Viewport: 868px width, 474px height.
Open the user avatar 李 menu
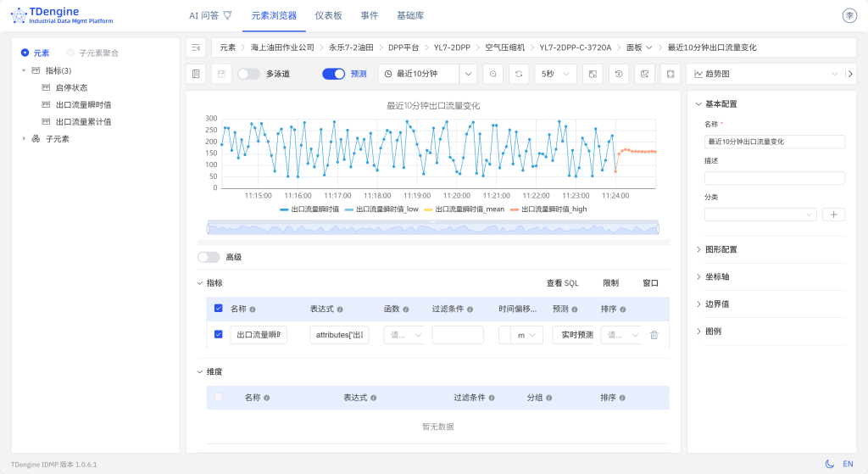point(849,15)
